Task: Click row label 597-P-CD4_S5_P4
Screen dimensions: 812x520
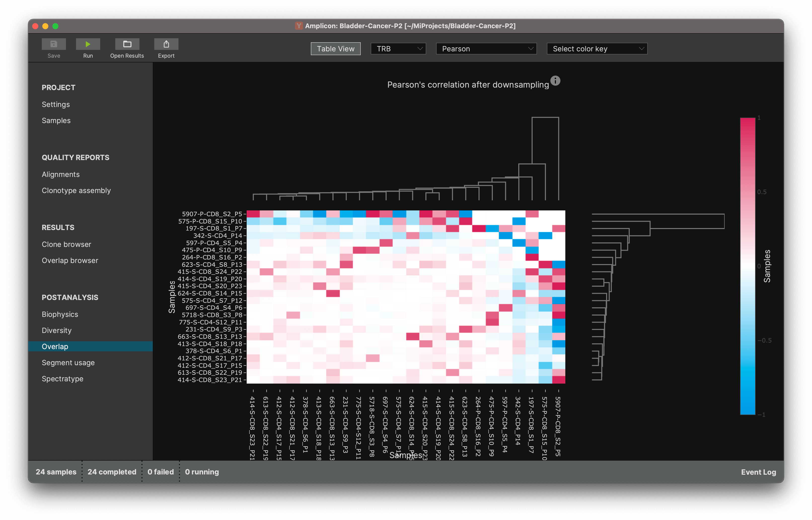Action: [214, 243]
